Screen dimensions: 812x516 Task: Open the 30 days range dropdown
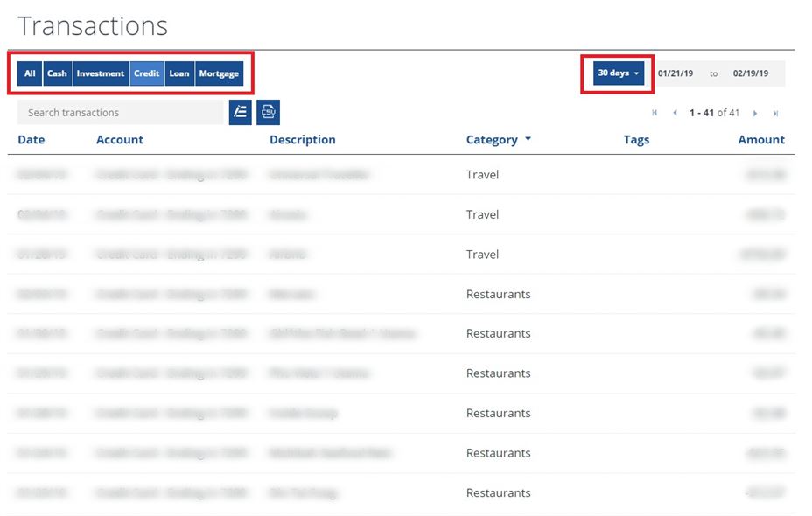(x=618, y=73)
